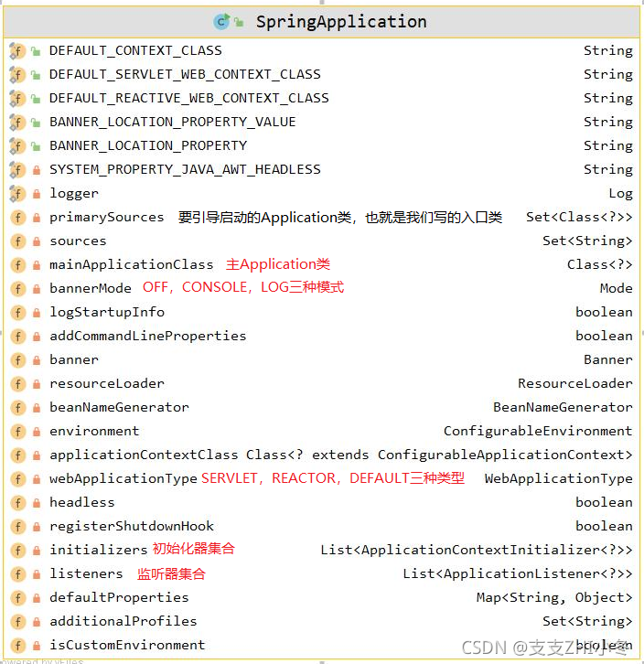Click the lock icon of isCustomEnvironment
Viewport: 644px width, 664px height.
pyautogui.click(x=37, y=646)
